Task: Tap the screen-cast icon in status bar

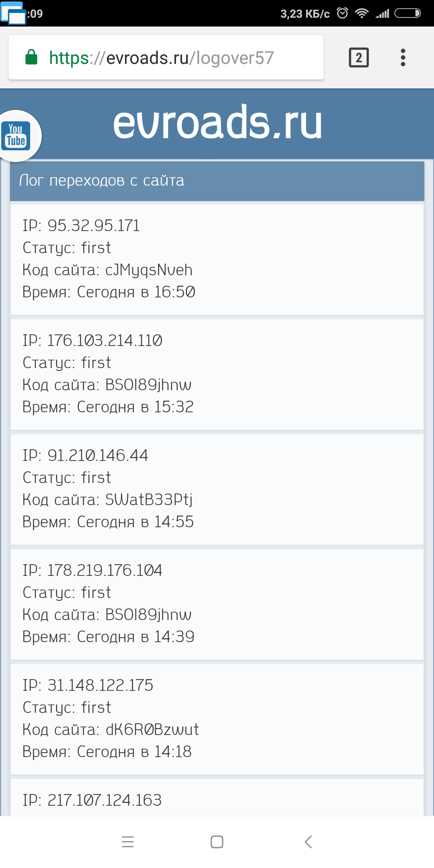Action: coord(13,13)
